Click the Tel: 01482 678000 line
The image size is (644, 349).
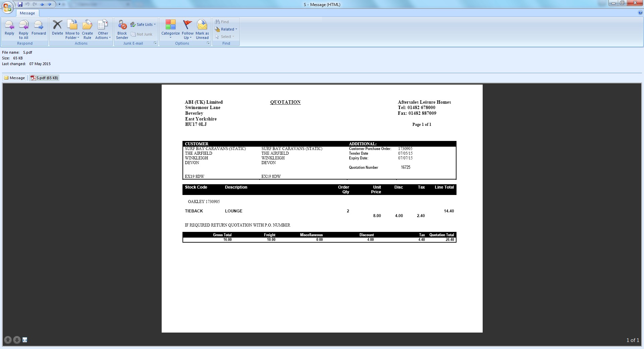[417, 108]
